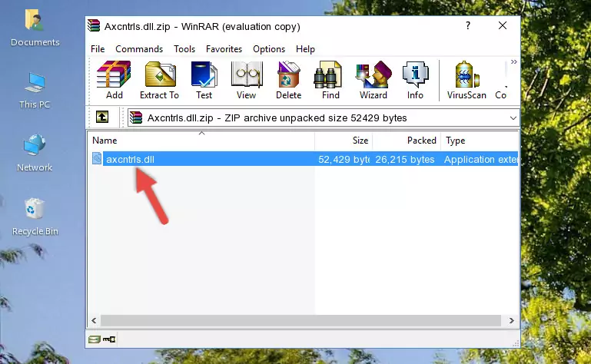Select the This PC desktop icon
591x364 pixels.
point(35,91)
